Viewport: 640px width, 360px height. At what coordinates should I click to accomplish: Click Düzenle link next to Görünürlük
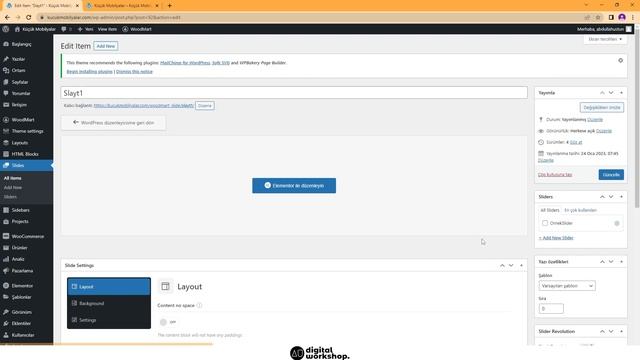click(604, 131)
